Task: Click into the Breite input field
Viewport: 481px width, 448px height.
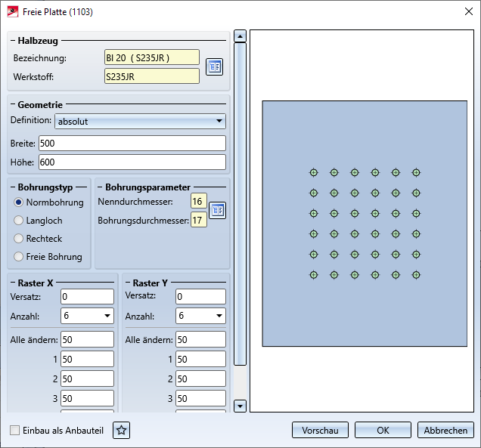Action: [132, 144]
